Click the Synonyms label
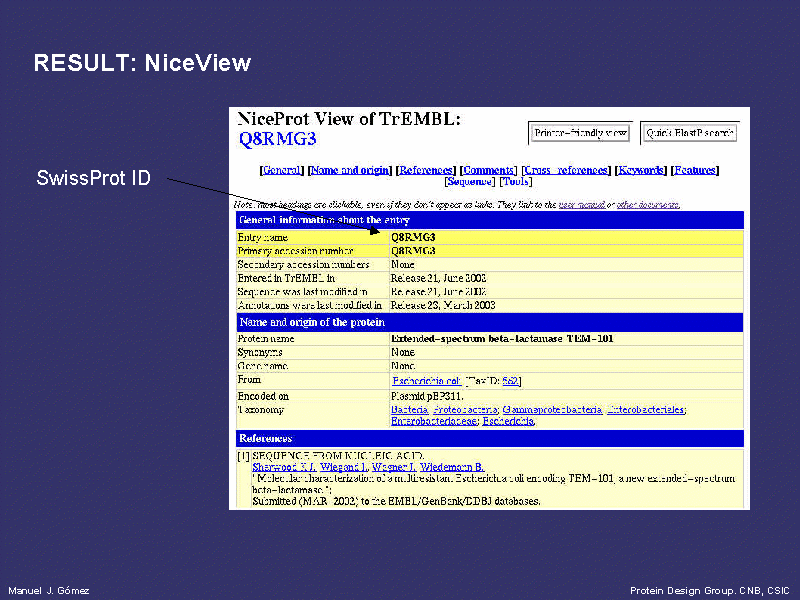800x600 pixels. click(x=259, y=353)
